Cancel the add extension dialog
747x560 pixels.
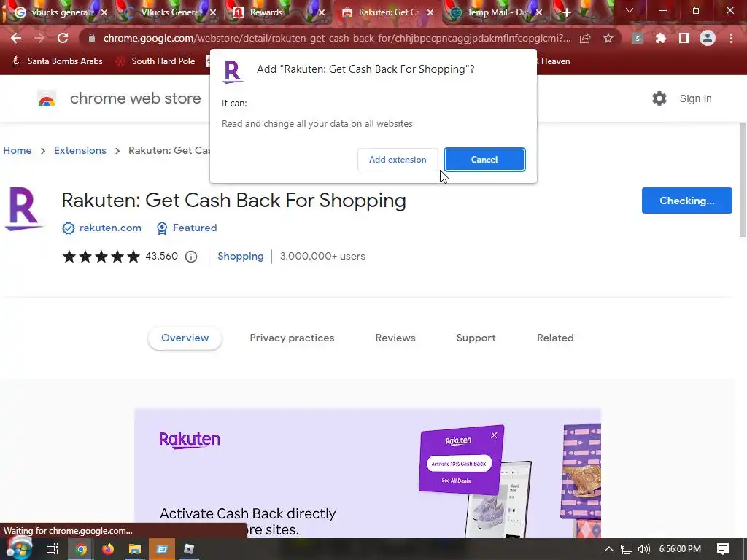coord(484,160)
